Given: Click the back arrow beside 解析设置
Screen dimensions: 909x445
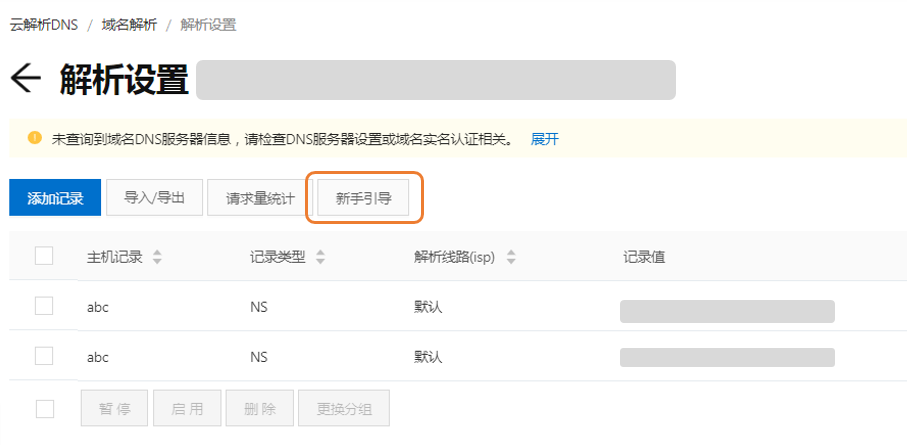Looking at the screenshot, I should point(26,80).
